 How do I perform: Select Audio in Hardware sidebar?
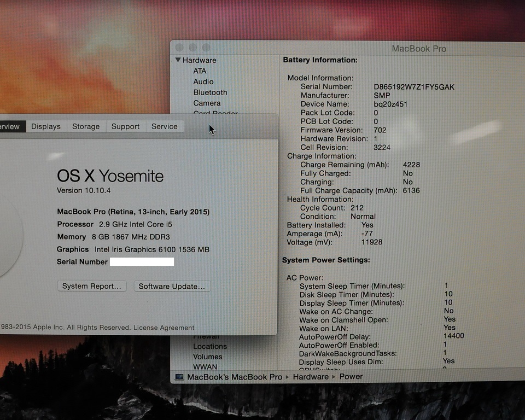point(203,81)
